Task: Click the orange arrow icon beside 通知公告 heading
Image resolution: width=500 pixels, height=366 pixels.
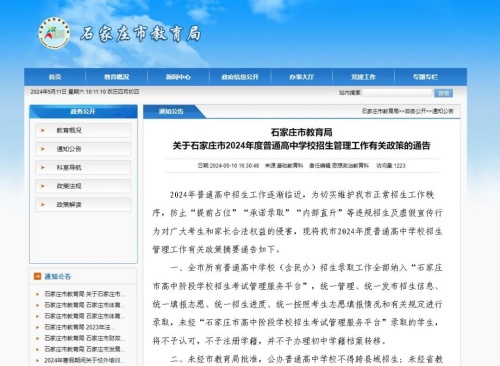Action: click(x=37, y=276)
